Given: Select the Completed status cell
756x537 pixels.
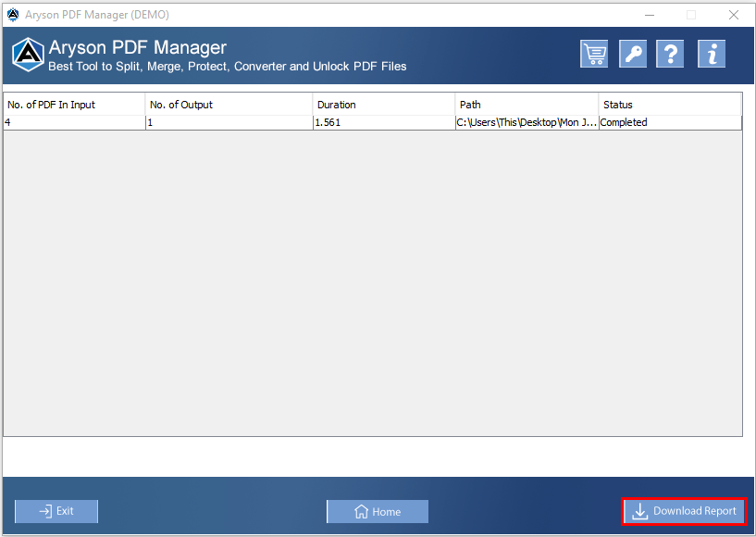Looking at the screenshot, I should [x=670, y=122].
